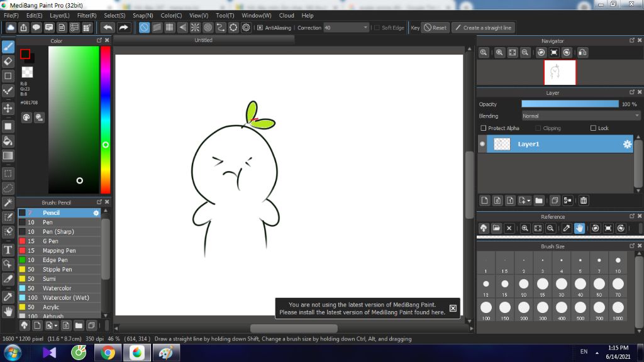Dismiss the update notification with X
The image size is (644, 362).
pyautogui.click(x=453, y=308)
